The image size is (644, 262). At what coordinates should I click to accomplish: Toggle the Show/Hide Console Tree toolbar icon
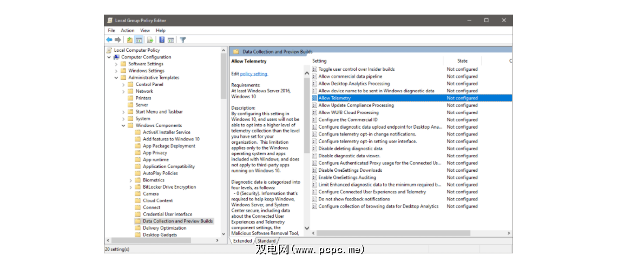(139, 40)
